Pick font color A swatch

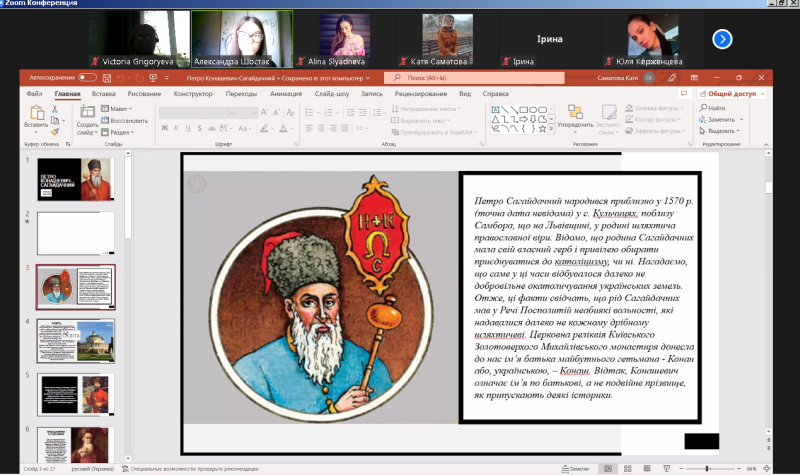pyautogui.click(x=283, y=128)
